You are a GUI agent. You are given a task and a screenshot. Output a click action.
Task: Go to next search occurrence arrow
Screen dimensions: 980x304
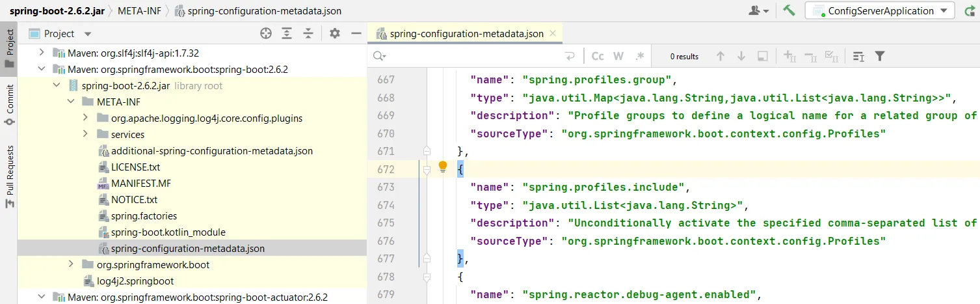point(741,56)
